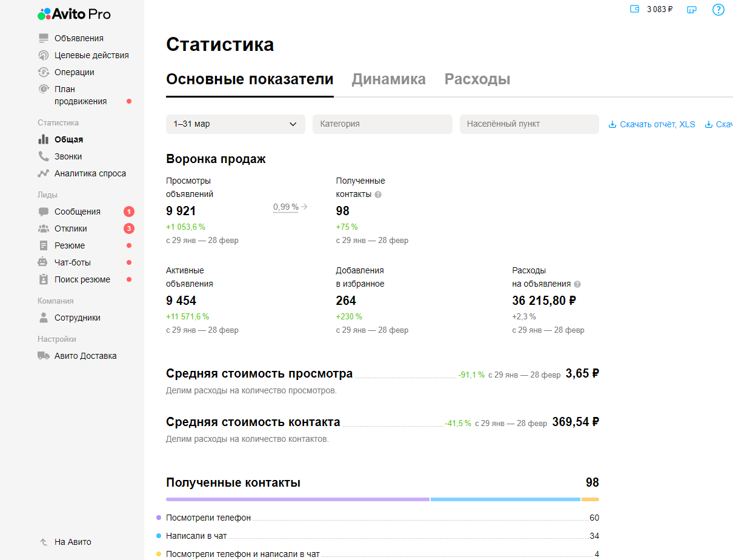
Task: Open the Категория filter field
Action: pos(382,124)
